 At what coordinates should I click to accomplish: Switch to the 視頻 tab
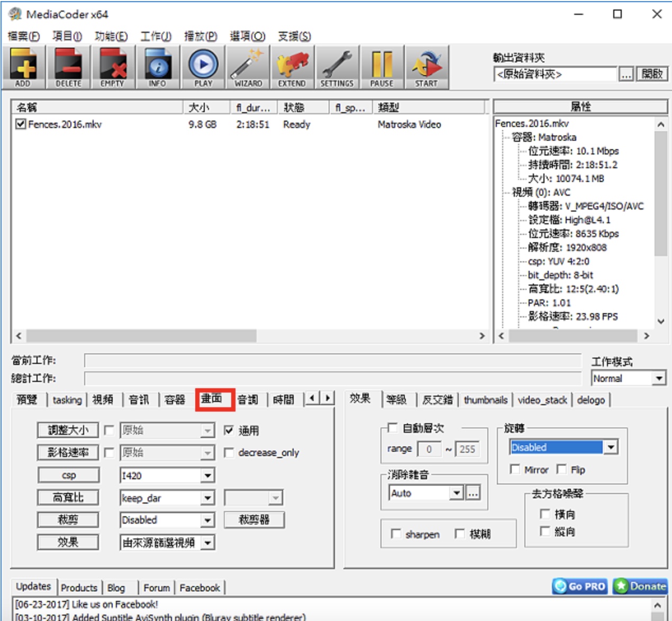103,400
